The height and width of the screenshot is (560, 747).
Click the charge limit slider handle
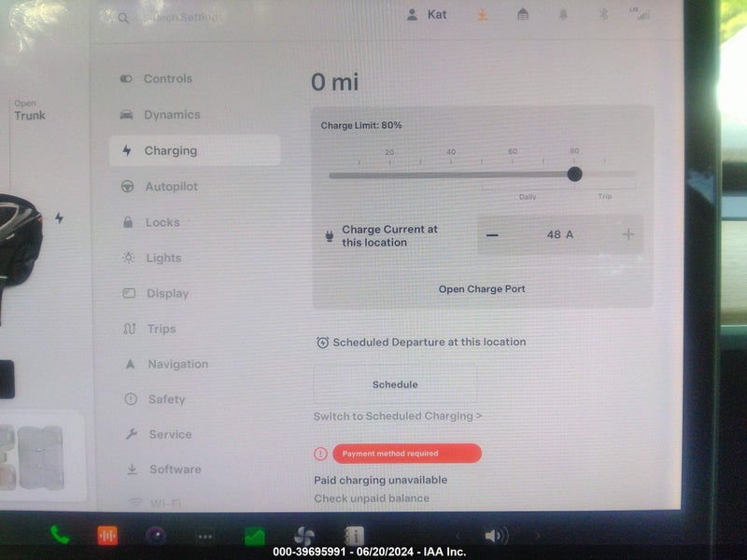[x=574, y=175]
